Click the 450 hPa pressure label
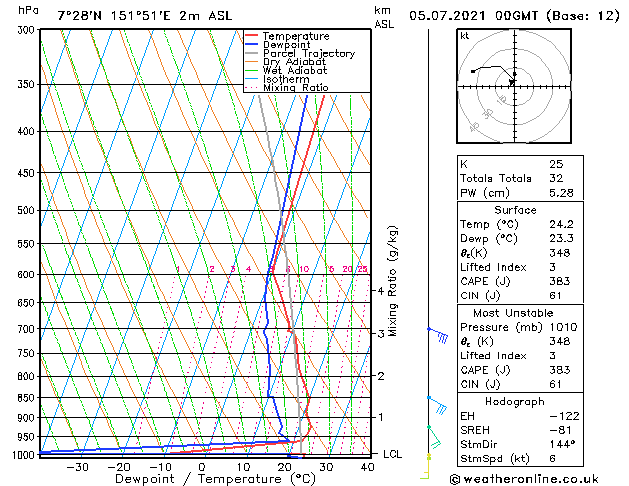The width and height of the screenshot is (629, 486). tap(28, 173)
